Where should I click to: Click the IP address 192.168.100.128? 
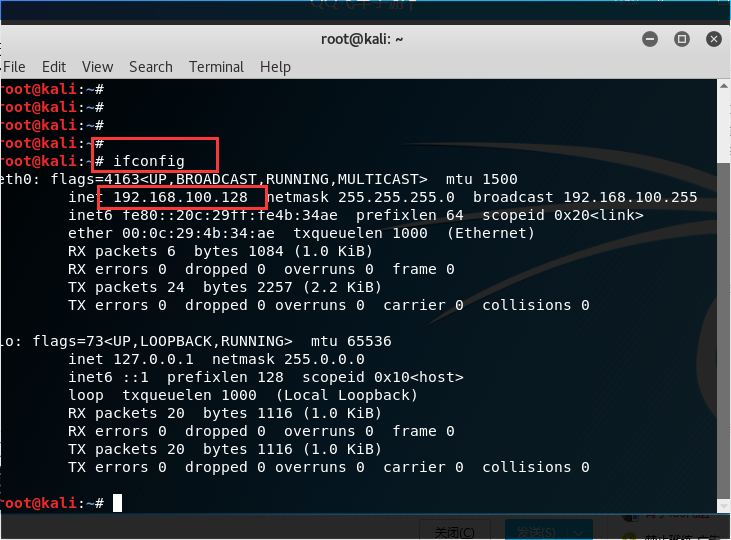click(x=180, y=197)
